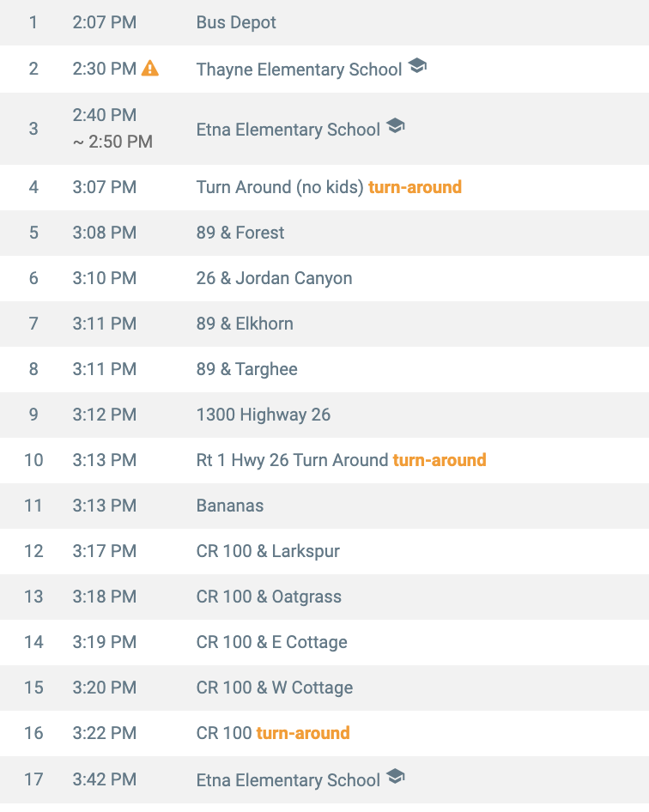Click the ~ 2:50 PM departure time
The width and height of the screenshot is (649, 812).
pos(112,142)
